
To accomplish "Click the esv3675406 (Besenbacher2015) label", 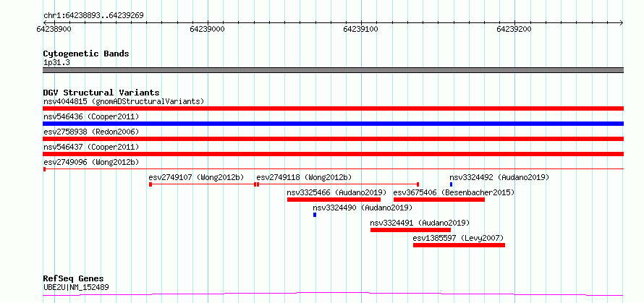I will click(x=454, y=192).
